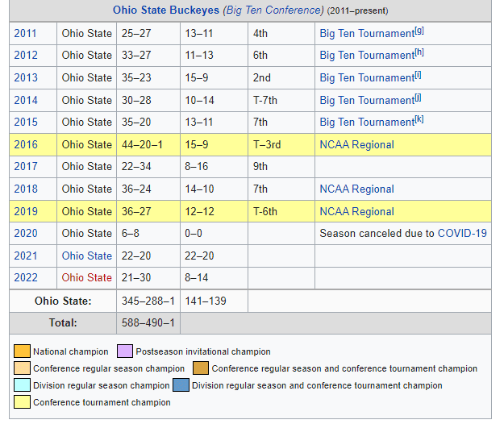This screenshot has height=424, width=504.
Task: Select the 2017 standing 9th
Action: pos(260,166)
